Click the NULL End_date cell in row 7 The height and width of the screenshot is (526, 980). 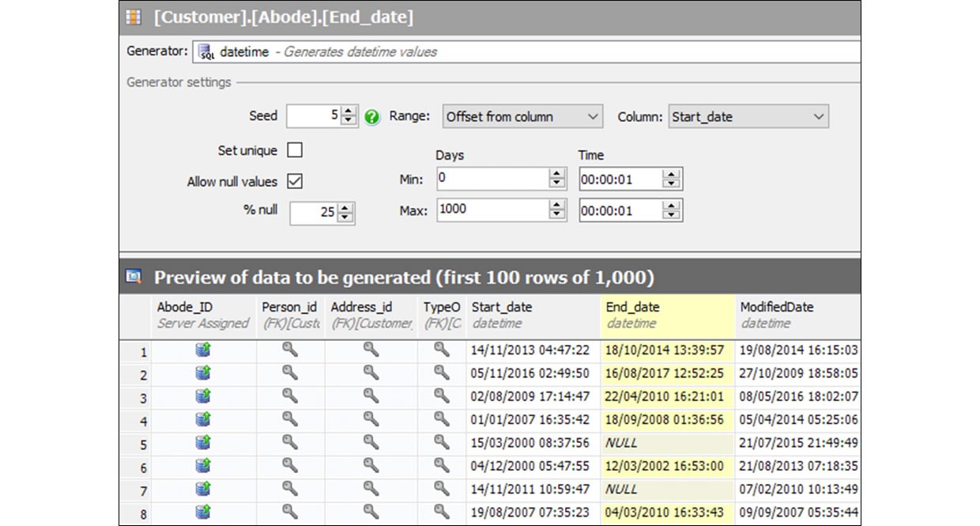[668, 490]
